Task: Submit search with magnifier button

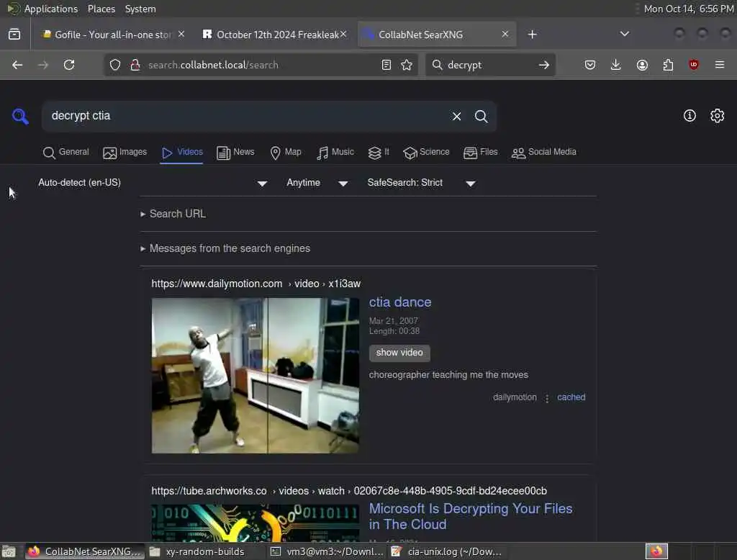Action: click(x=481, y=116)
